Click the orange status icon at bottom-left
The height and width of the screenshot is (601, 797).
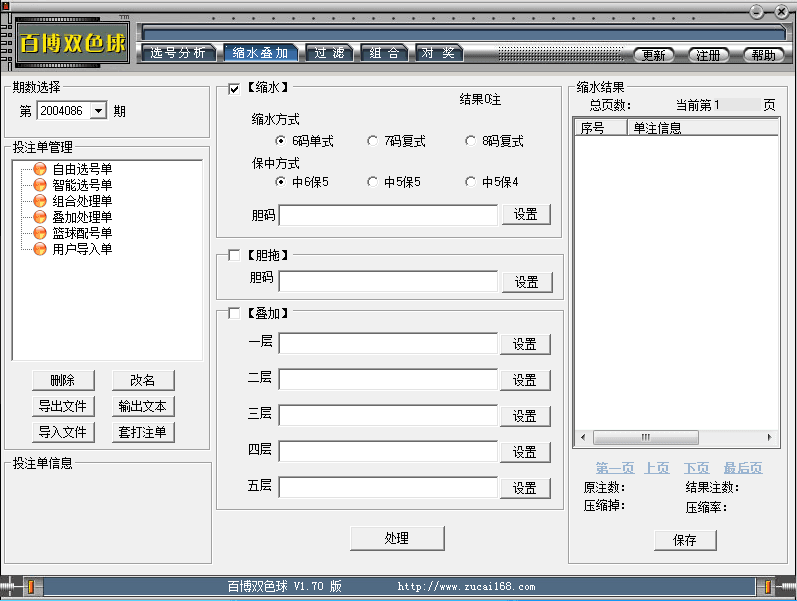[x=33, y=587]
